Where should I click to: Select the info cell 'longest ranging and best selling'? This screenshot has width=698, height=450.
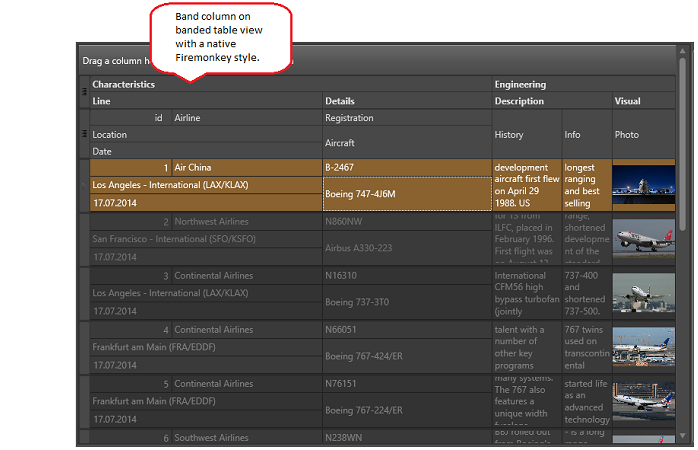pos(587,185)
